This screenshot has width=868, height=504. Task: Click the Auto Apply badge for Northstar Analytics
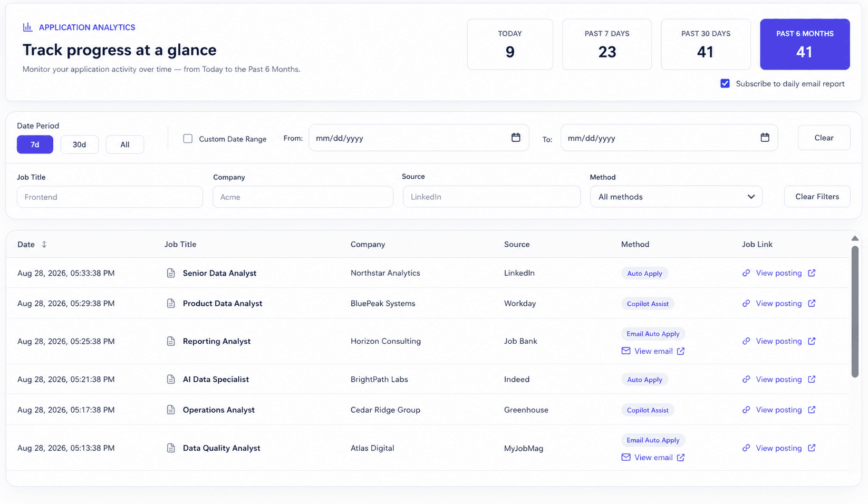pos(644,274)
